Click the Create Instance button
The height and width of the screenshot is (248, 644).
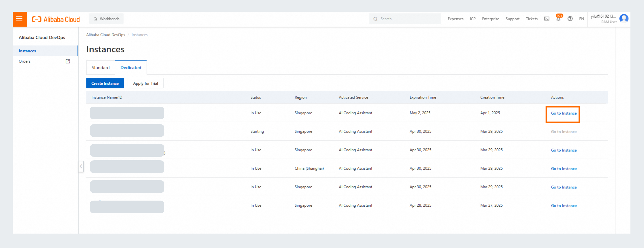click(105, 84)
